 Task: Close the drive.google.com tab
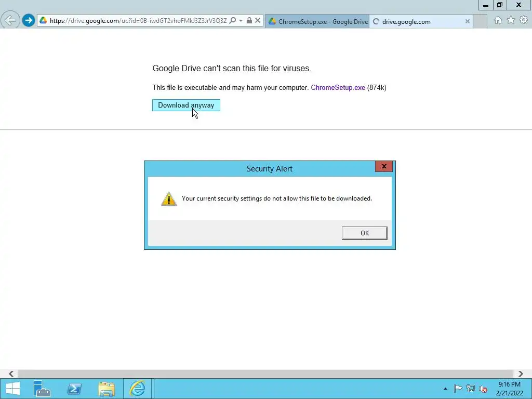[x=467, y=21]
